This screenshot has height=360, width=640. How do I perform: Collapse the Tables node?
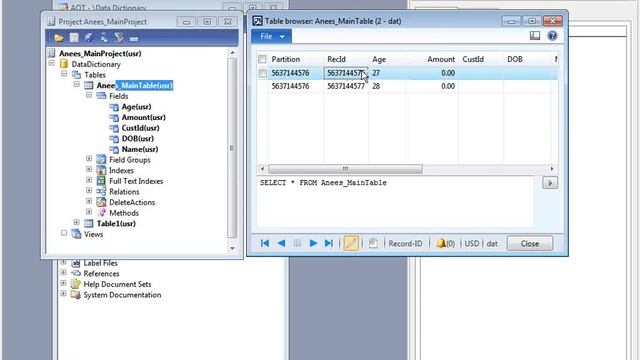pyautogui.click(x=64, y=74)
